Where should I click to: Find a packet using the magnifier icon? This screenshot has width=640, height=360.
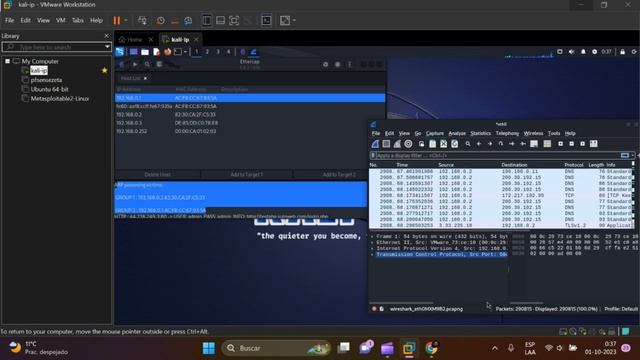click(x=468, y=144)
